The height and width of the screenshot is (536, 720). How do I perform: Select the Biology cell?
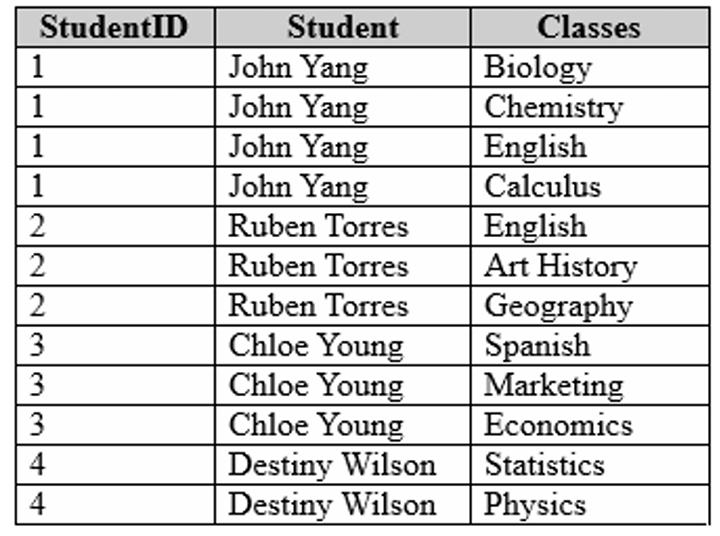pos(538,68)
